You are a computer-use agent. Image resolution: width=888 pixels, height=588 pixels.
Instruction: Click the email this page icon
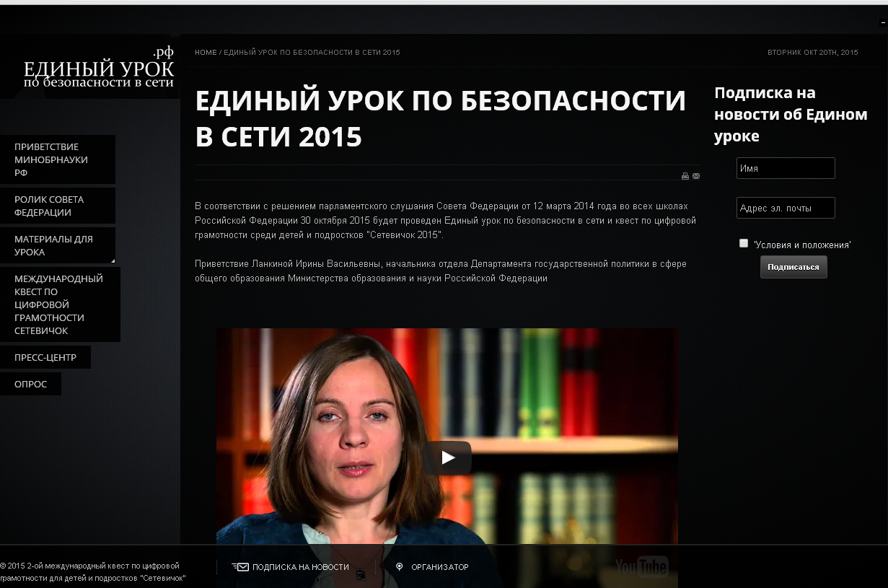point(696,176)
